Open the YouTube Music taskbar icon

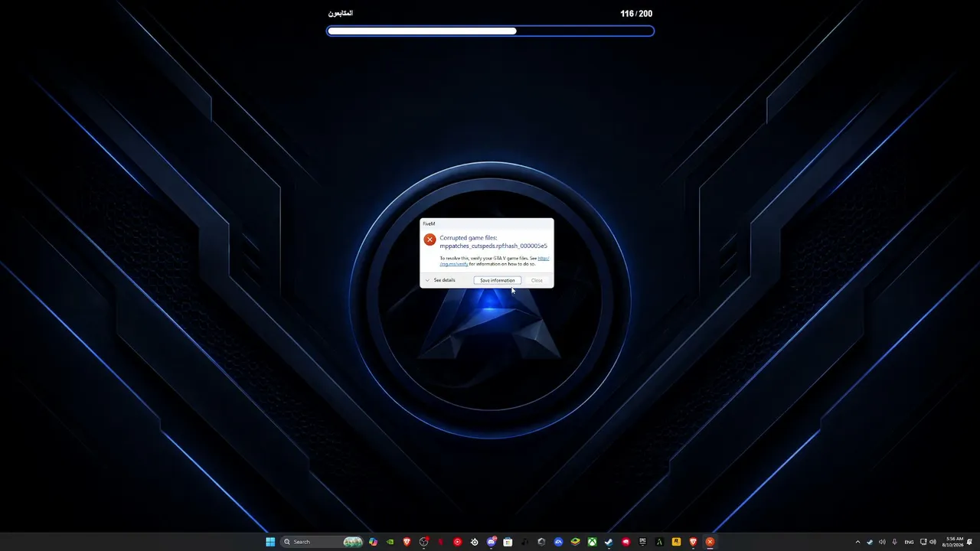457,542
